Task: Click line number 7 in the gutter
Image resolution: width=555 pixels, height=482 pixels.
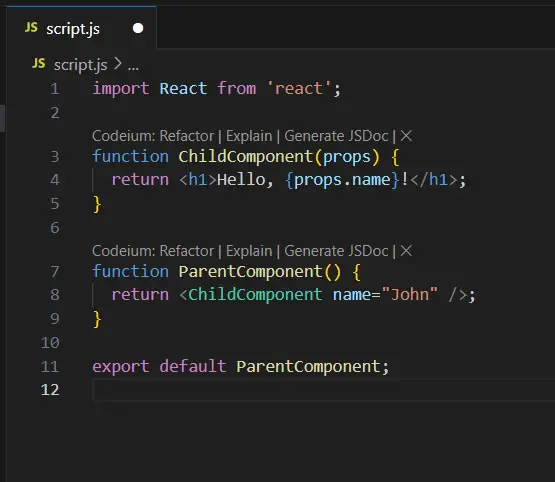Action: coord(55,271)
